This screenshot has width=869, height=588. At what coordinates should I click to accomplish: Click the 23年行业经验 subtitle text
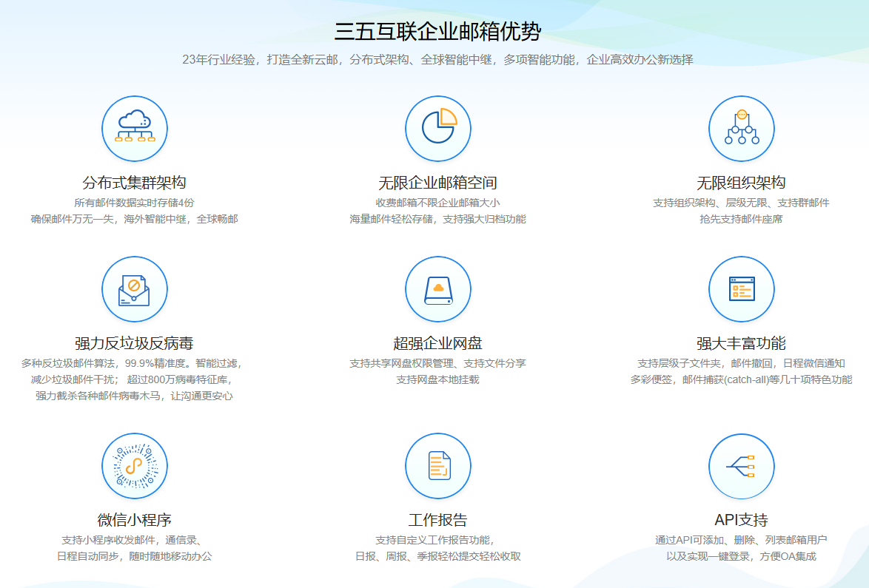[x=437, y=59]
